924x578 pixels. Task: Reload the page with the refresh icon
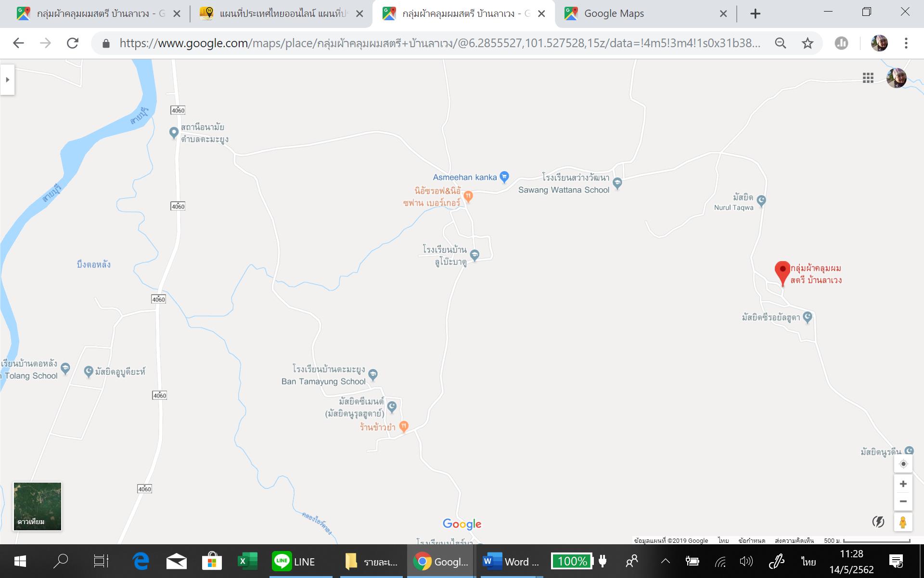pos(73,43)
